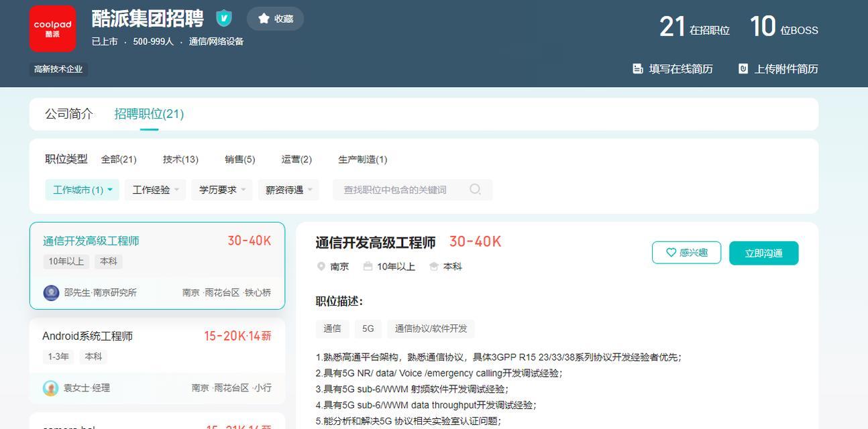Image resolution: width=868 pixels, height=429 pixels.
Task: Click the Coolpad company logo
Action: (x=52, y=29)
